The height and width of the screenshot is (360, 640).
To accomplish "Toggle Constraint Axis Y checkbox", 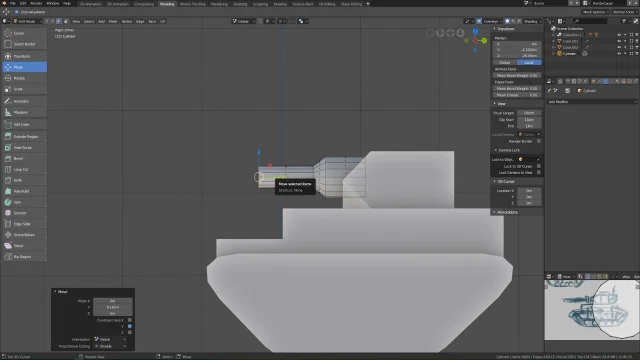I will point(130,326).
